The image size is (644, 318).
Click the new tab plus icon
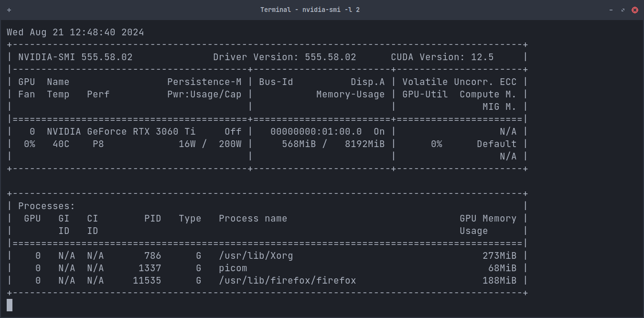10,10
